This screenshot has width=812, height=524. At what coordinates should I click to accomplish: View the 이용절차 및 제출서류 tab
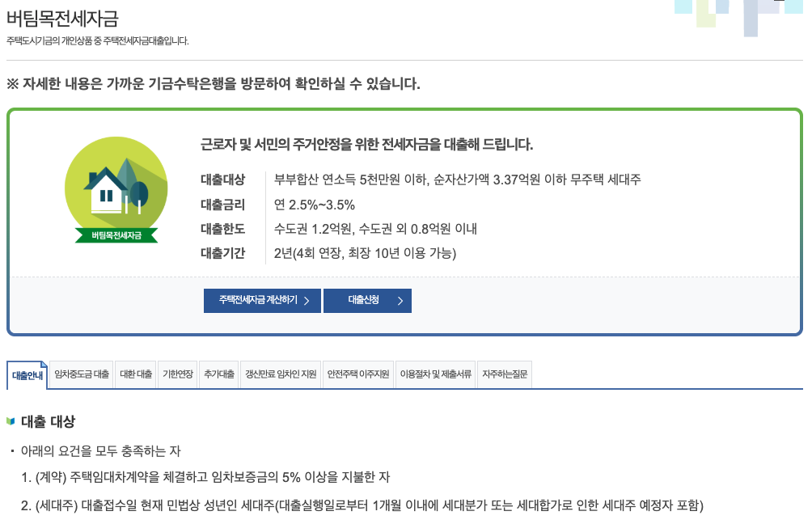pos(436,374)
